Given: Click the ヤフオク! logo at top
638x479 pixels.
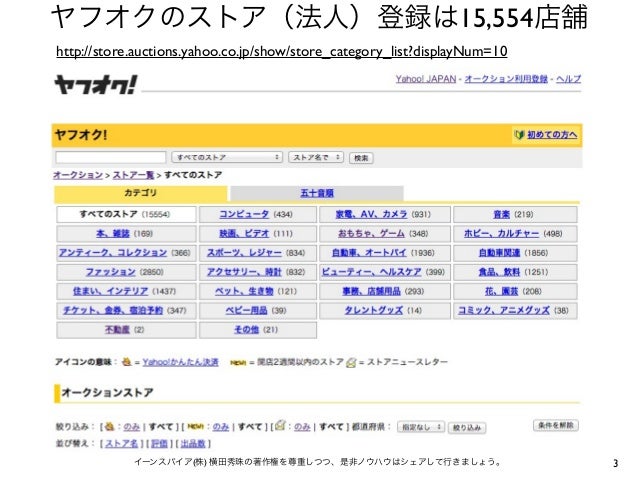Looking at the screenshot, I should [96, 85].
